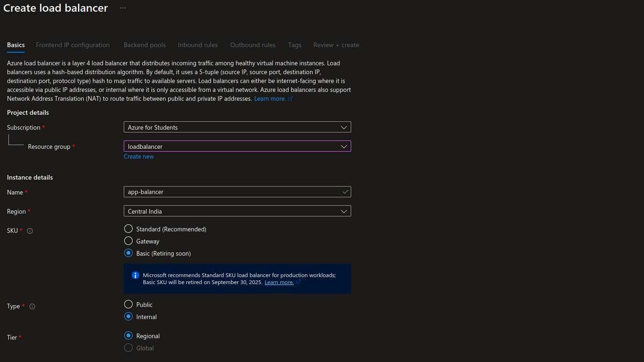Select the Gateway SKU radio button

coord(128,241)
